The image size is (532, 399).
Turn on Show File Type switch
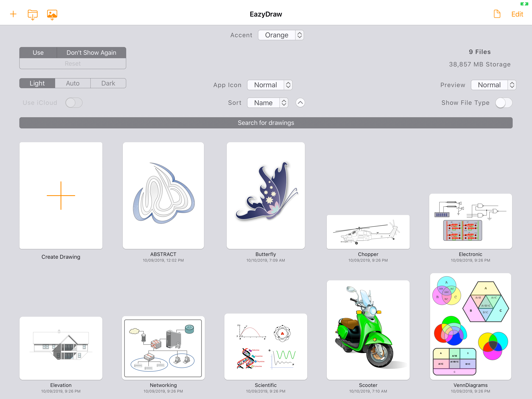(x=504, y=103)
